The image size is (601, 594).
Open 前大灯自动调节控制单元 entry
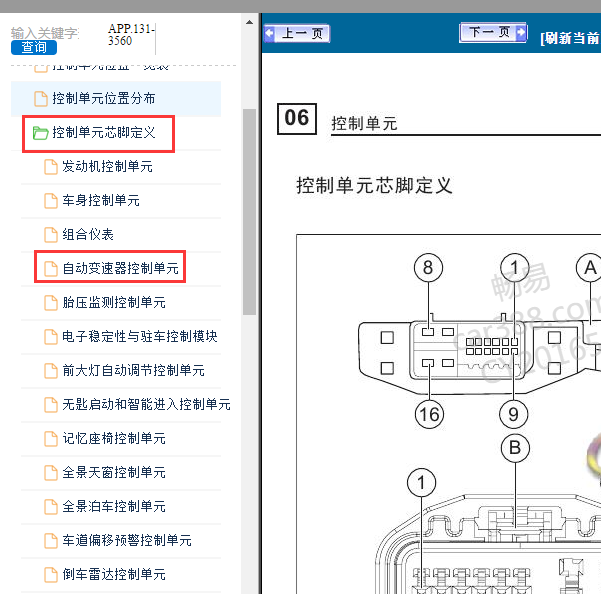(133, 370)
